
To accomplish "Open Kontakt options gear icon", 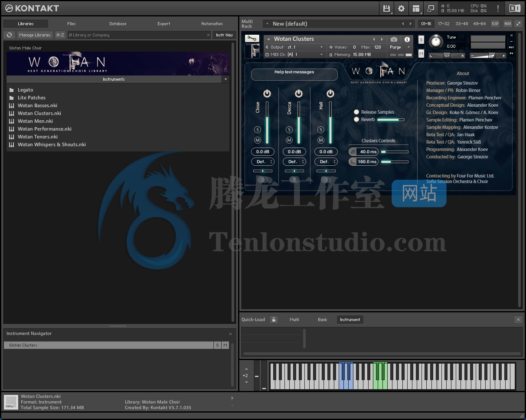I will click(401, 8).
